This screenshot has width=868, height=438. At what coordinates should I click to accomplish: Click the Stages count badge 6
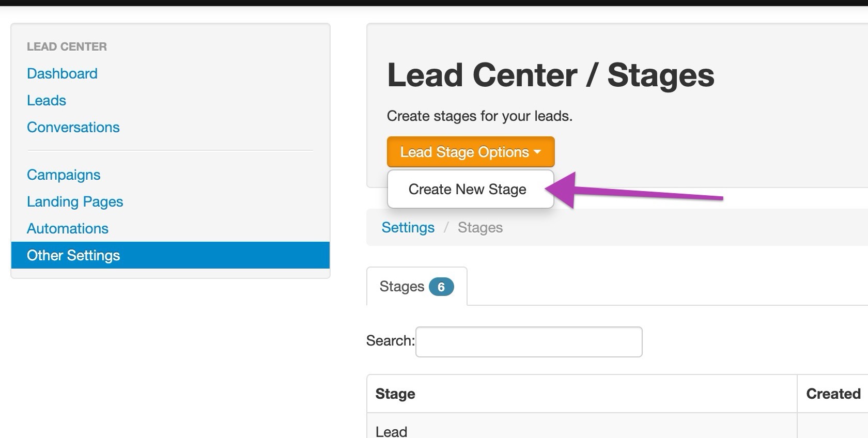[441, 287]
